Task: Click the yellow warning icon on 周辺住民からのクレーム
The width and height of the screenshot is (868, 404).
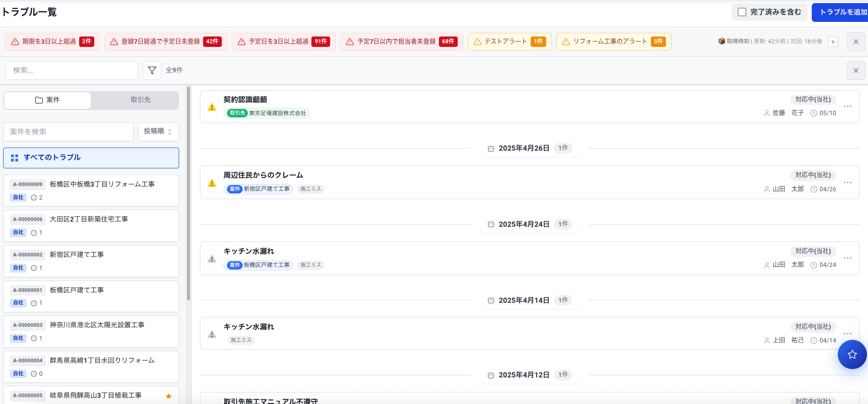Action: (212, 183)
